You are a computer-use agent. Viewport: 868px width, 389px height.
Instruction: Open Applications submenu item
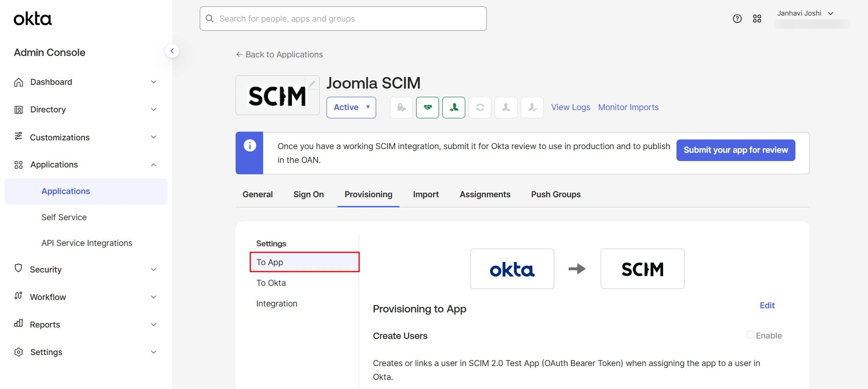[86, 191]
